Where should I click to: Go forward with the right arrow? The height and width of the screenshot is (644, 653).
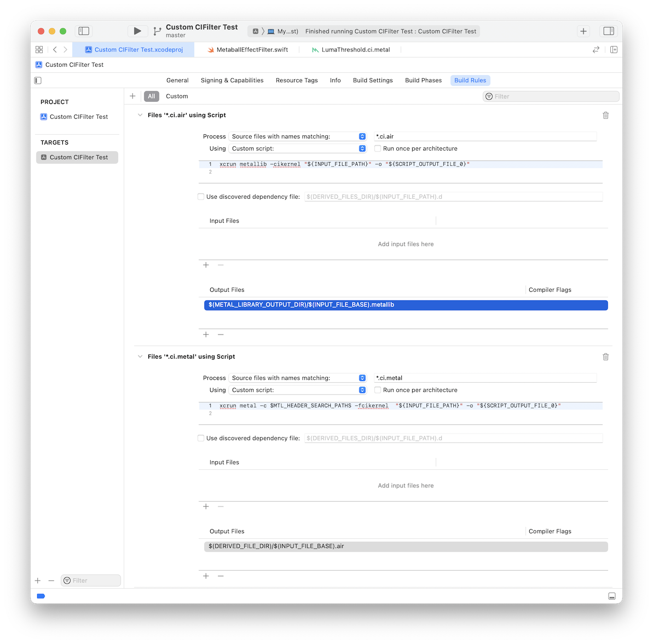[x=65, y=50]
